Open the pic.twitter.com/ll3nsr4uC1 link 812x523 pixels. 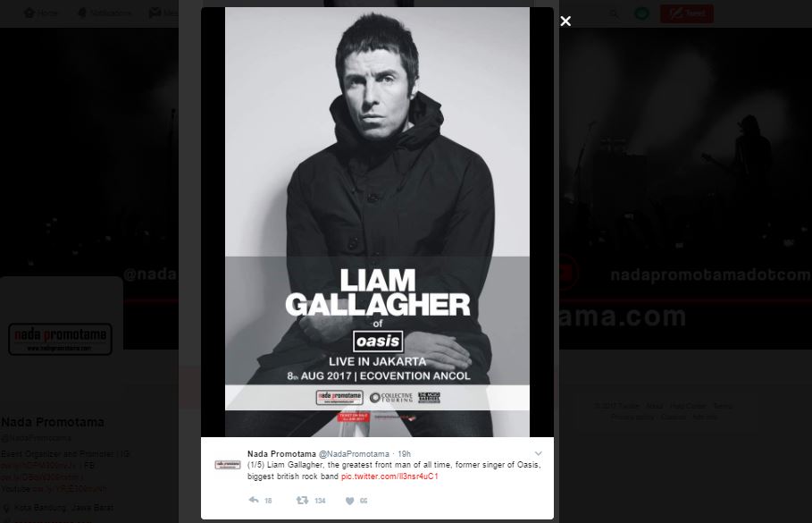[389, 476]
